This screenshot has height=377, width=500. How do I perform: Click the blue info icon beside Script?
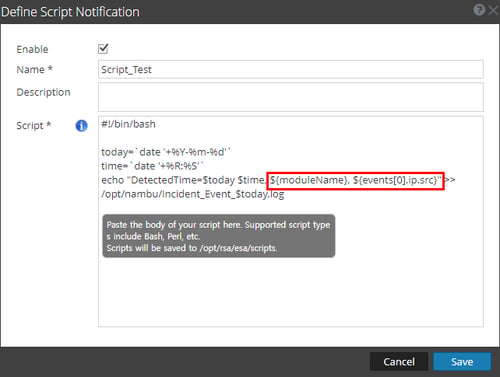point(82,126)
